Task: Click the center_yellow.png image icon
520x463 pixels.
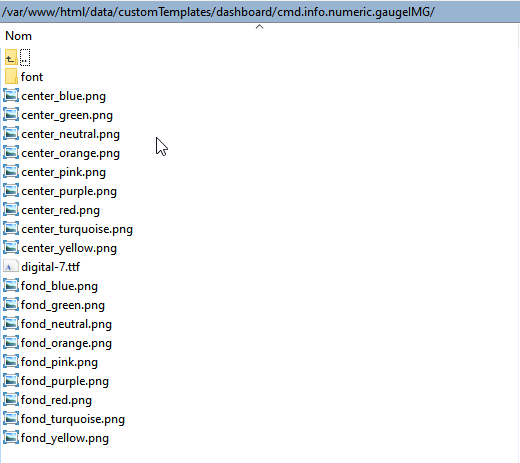Action: 11,248
